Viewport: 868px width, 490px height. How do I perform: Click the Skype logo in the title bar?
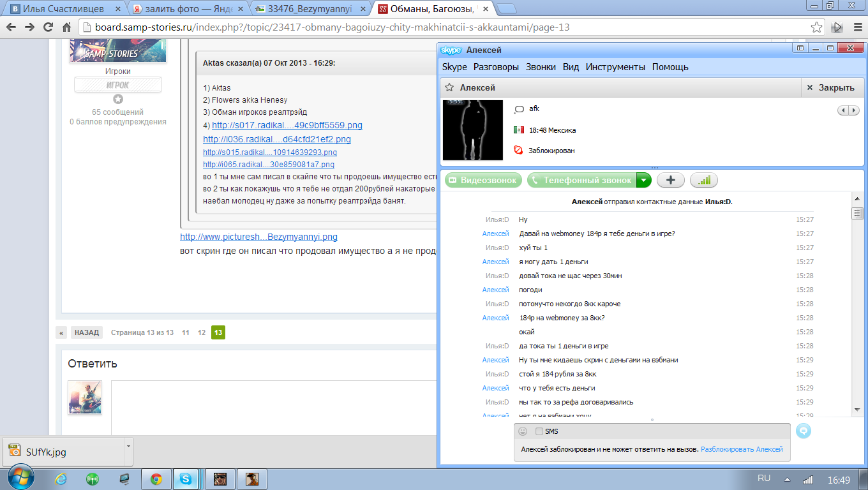(x=451, y=50)
